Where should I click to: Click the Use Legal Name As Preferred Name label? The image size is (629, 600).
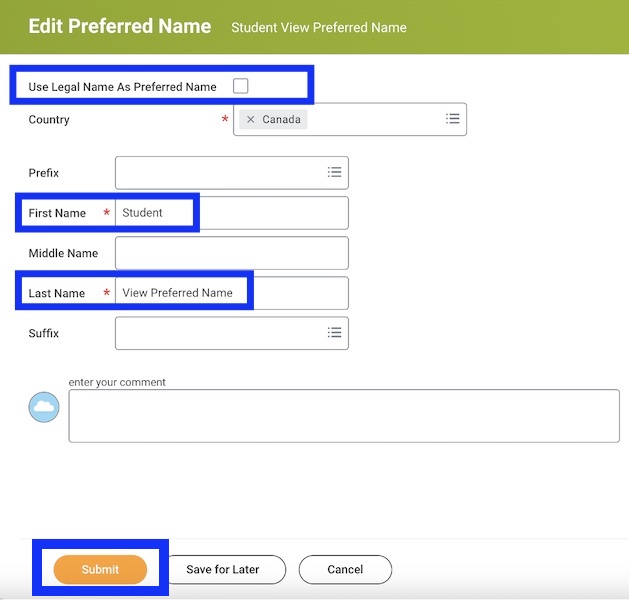tap(122, 87)
